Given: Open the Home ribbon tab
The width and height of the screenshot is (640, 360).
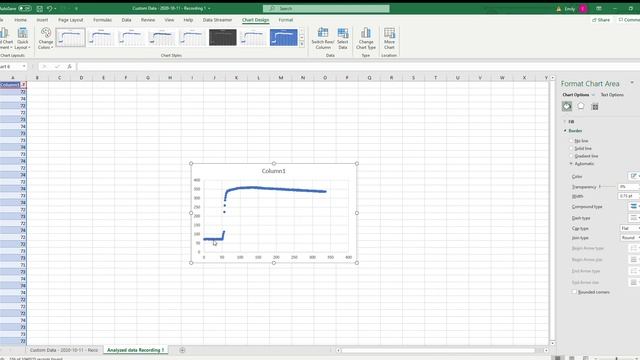Looking at the screenshot, I should pos(20,20).
